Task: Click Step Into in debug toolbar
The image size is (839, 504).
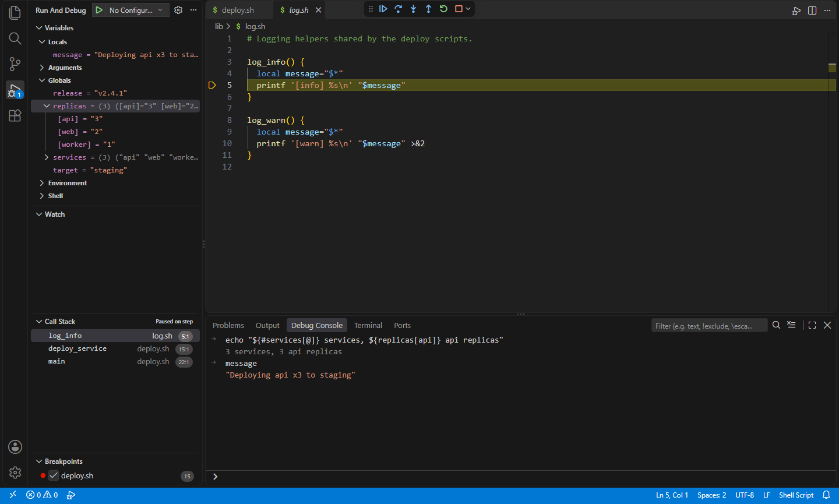Action: pyautogui.click(x=413, y=9)
